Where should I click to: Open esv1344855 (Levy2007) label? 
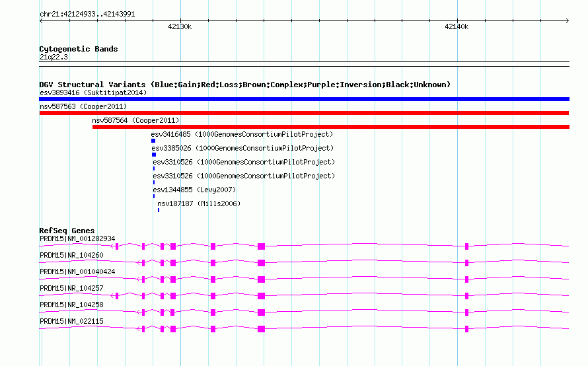194,190
